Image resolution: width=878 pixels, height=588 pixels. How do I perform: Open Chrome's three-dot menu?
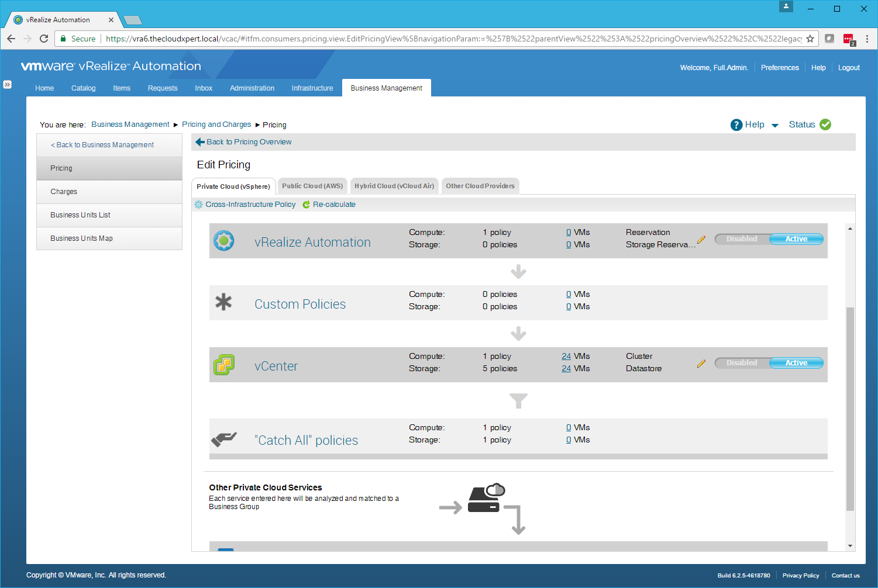pos(867,39)
